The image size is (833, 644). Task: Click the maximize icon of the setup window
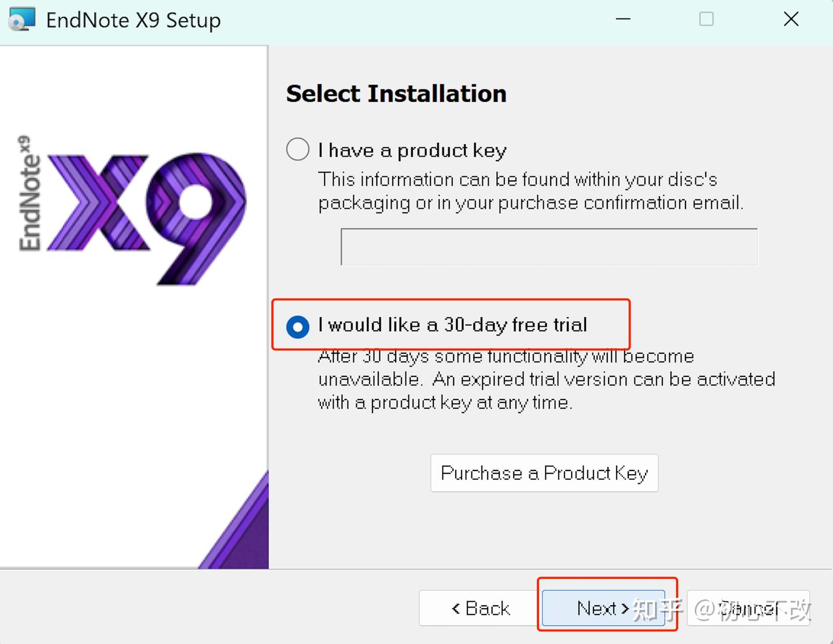tap(707, 19)
